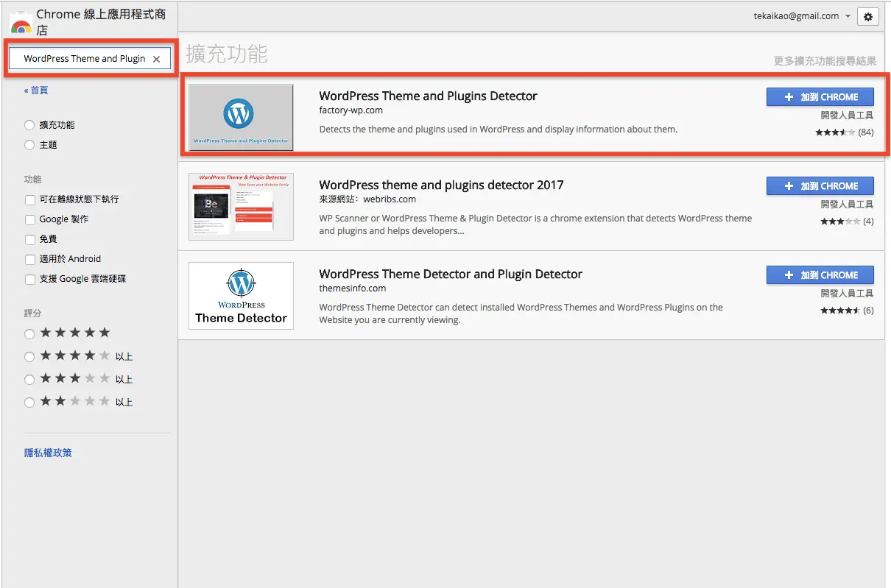Click the themesinfo.com source text

353,288
